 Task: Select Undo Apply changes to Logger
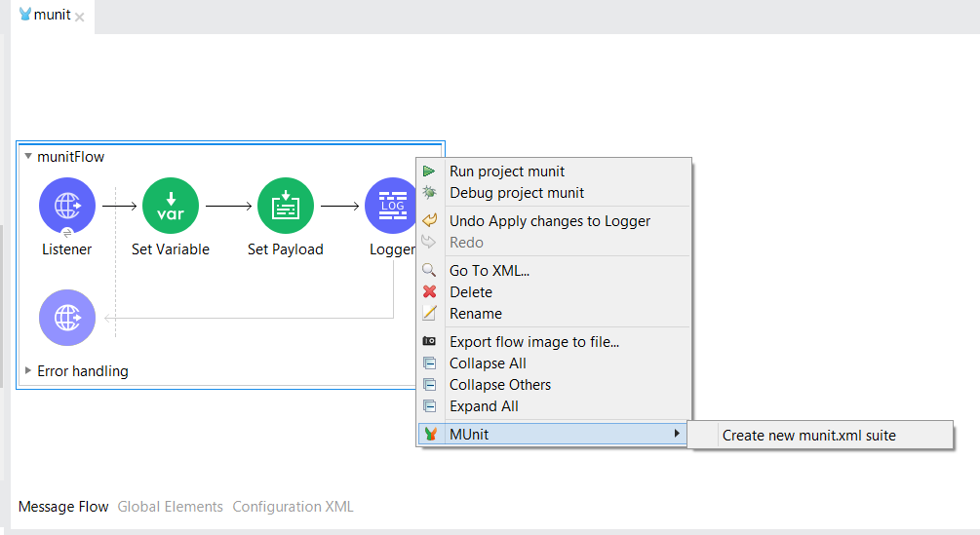tap(550, 221)
